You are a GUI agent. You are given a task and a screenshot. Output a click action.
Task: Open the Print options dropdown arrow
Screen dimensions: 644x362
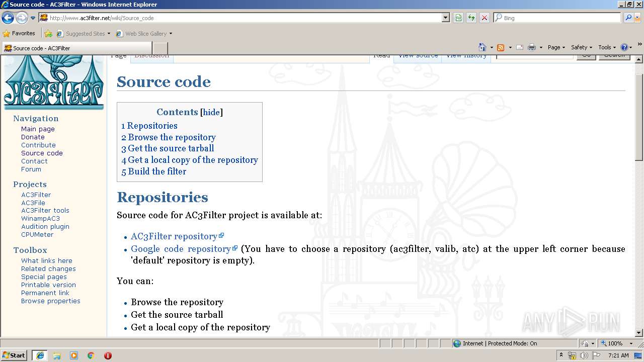(x=541, y=47)
